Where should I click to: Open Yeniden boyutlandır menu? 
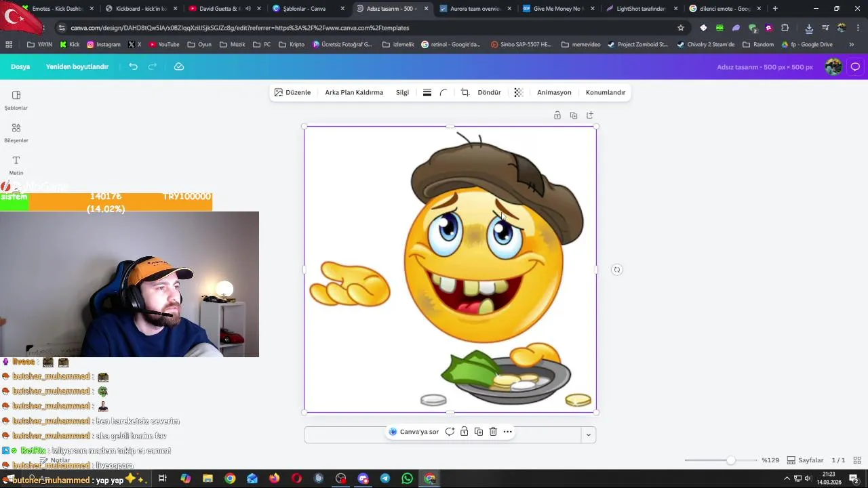[77, 66]
